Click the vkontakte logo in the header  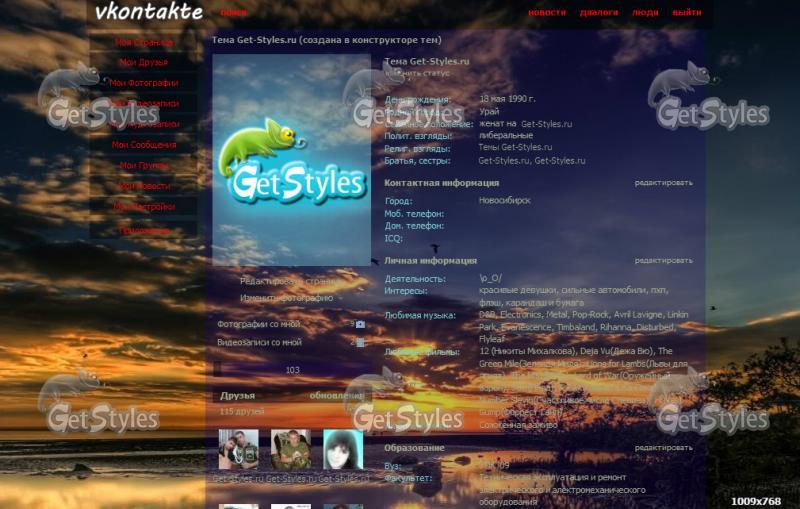(x=149, y=12)
